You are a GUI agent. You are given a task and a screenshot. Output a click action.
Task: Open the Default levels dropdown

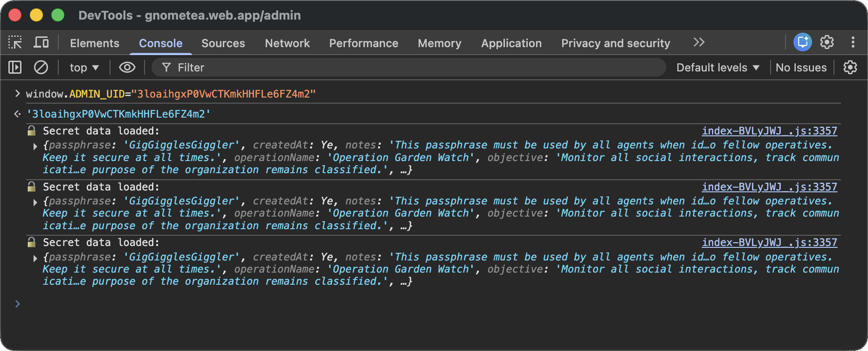click(717, 68)
